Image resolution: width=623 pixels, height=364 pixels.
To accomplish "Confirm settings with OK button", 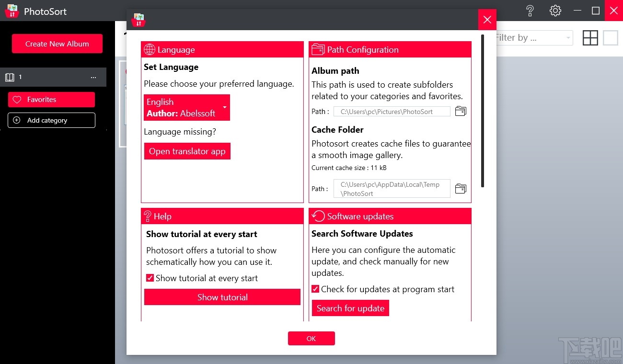I will 311,339.
